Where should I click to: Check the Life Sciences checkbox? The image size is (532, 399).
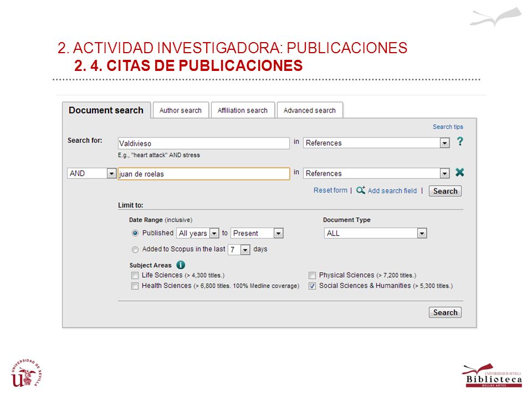pos(135,275)
